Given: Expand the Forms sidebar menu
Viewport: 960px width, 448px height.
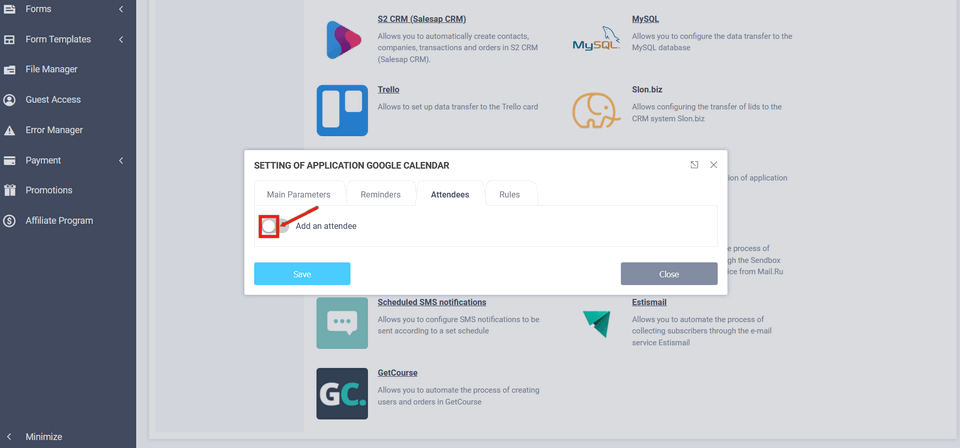Looking at the screenshot, I should tap(121, 9).
